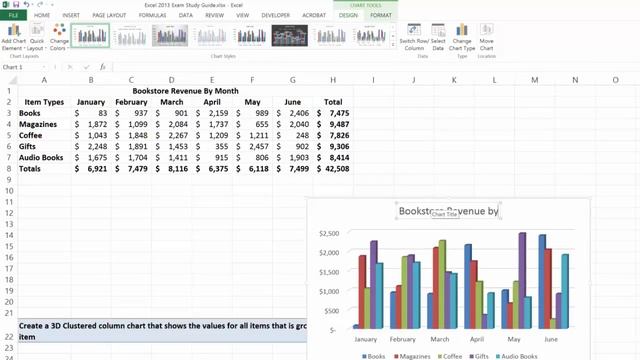
Task: Select the dark black chart style thumbnail
Action: point(290,36)
